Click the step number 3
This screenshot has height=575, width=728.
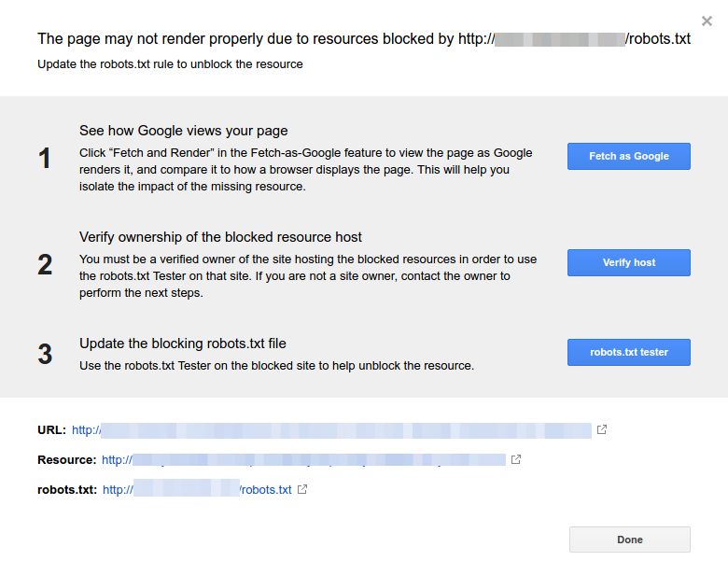(45, 354)
